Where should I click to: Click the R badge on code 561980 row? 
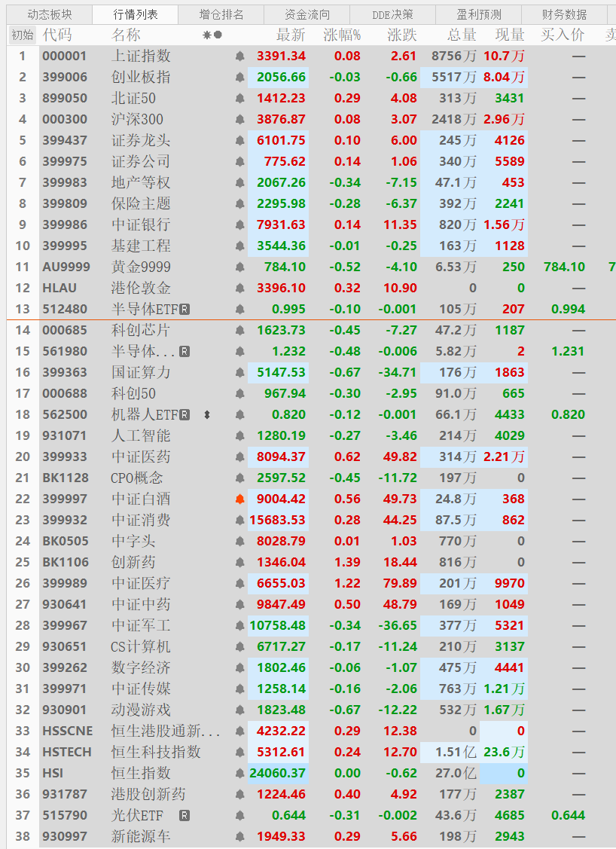(184, 351)
